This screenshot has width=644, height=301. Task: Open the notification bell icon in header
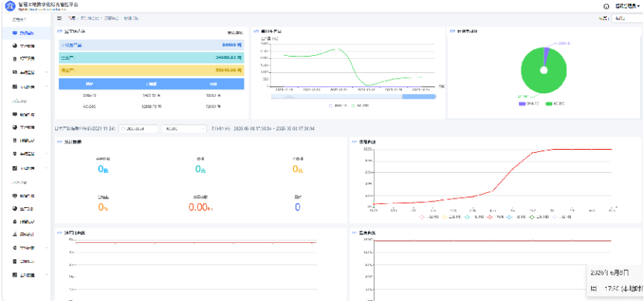606,6
